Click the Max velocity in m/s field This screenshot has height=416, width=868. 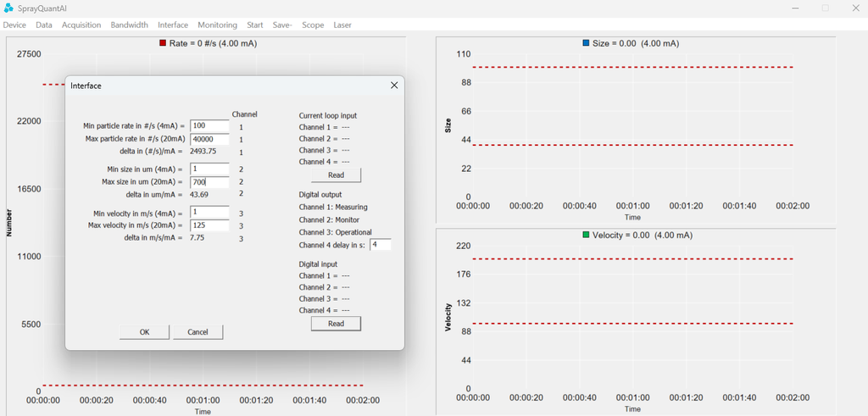click(210, 225)
